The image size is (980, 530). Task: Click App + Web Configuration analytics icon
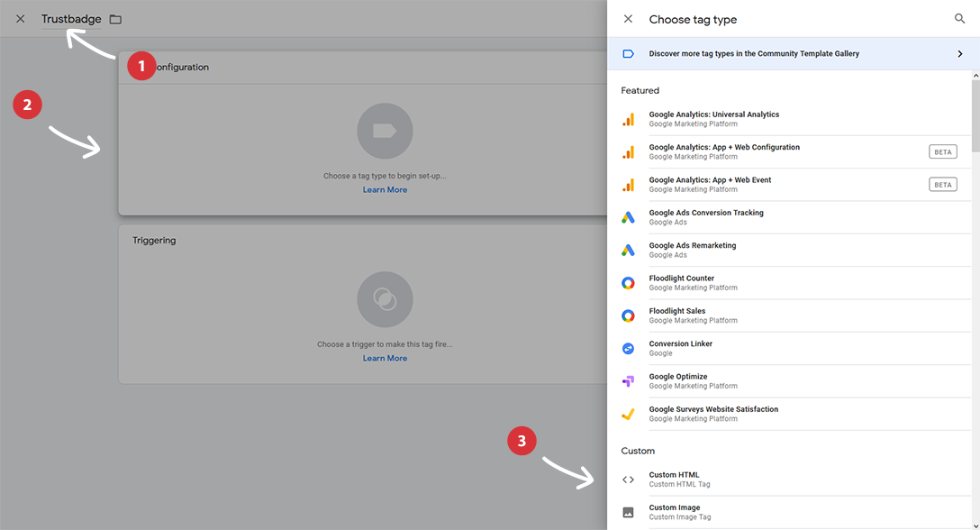tap(628, 152)
